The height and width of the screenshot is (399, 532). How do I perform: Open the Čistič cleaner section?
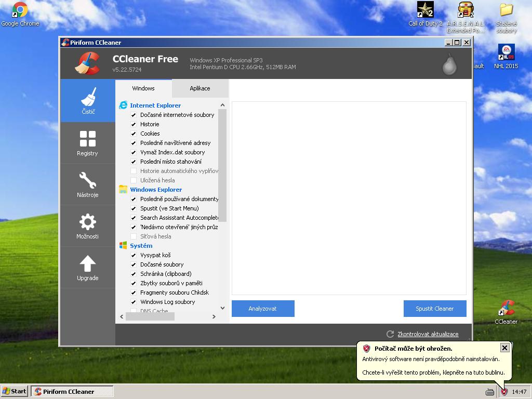click(x=88, y=101)
